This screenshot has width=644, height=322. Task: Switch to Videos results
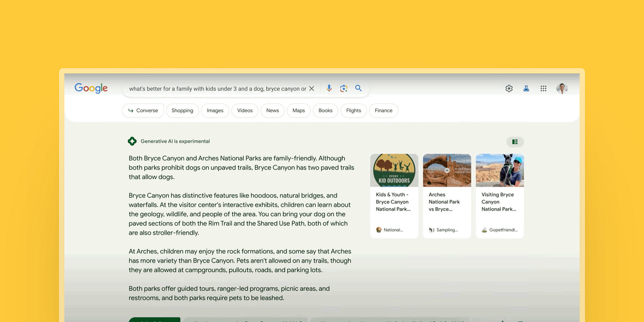tap(245, 110)
